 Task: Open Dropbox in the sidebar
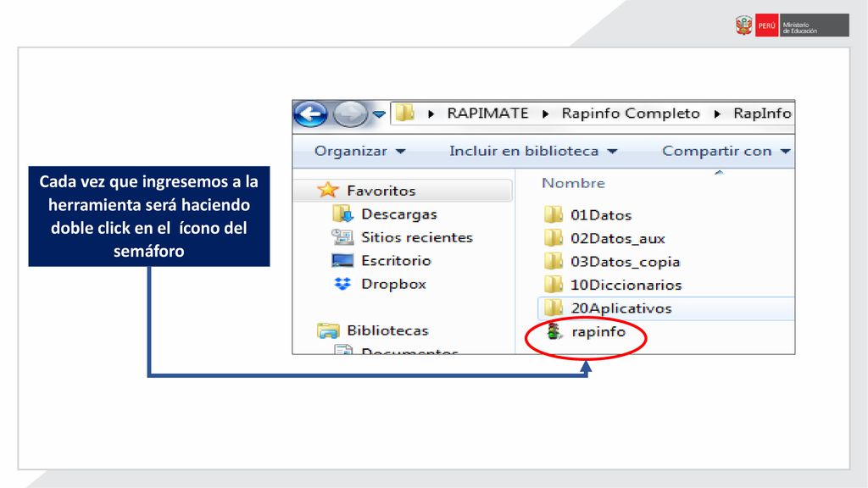point(393,284)
